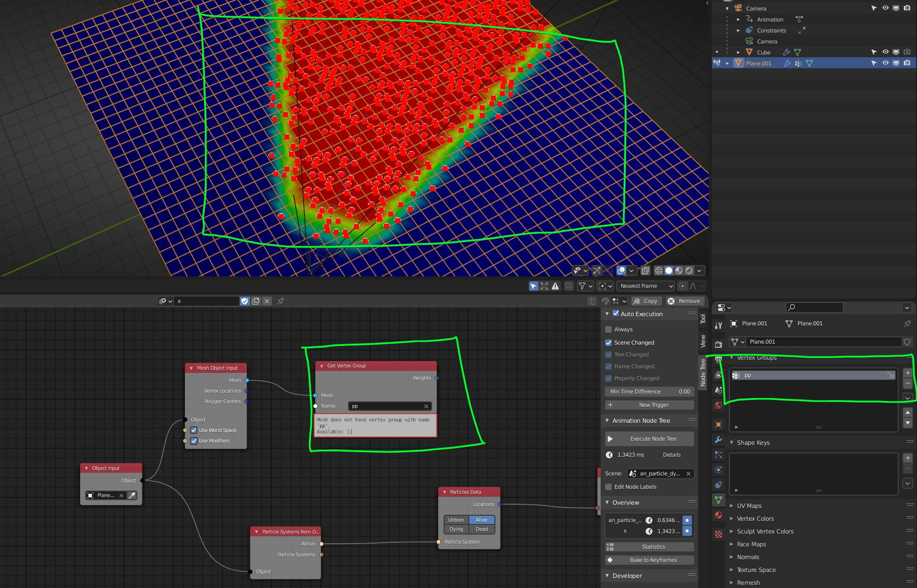This screenshot has width=917, height=588.
Task: Open the Nearest Frame dropdown
Action: [646, 286]
